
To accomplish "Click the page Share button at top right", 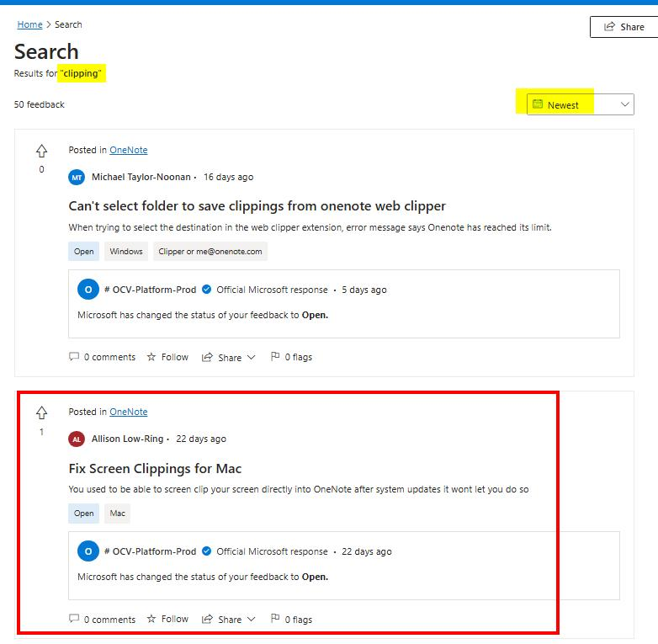I will point(624,27).
